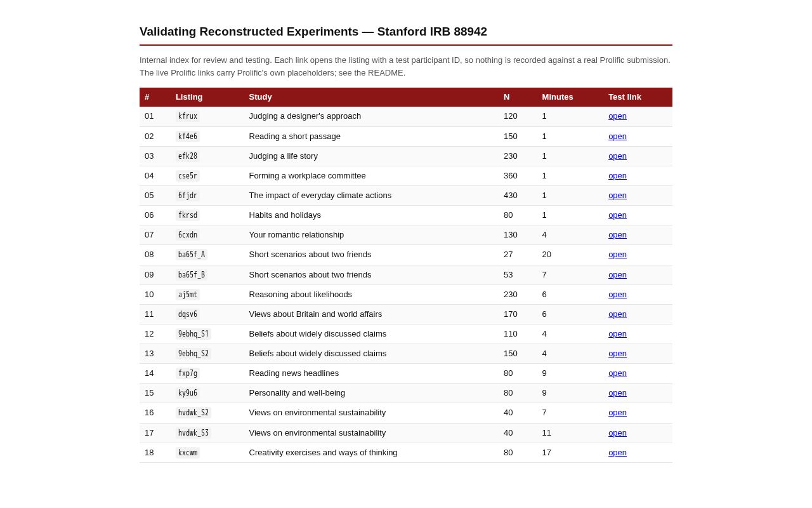812x508 pixels.
Task: Click listing code 'hvdwk_S3'
Action: click(193, 433)
